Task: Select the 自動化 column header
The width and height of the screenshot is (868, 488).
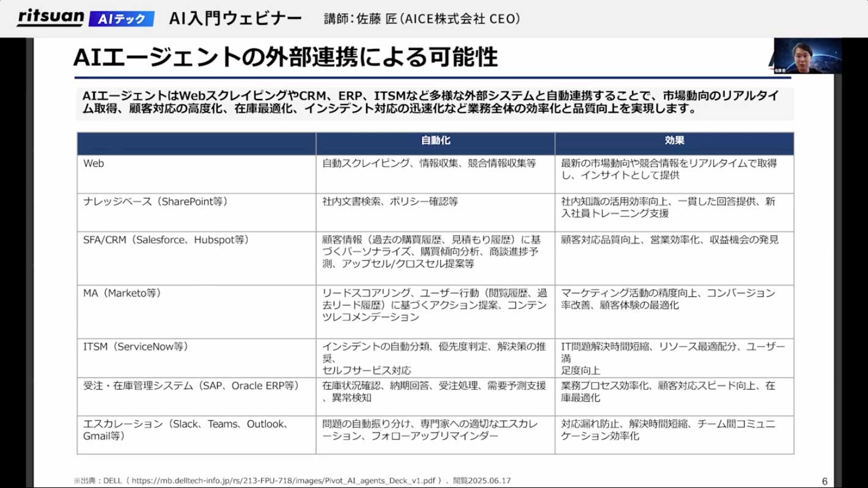Action: pos(435,140)
